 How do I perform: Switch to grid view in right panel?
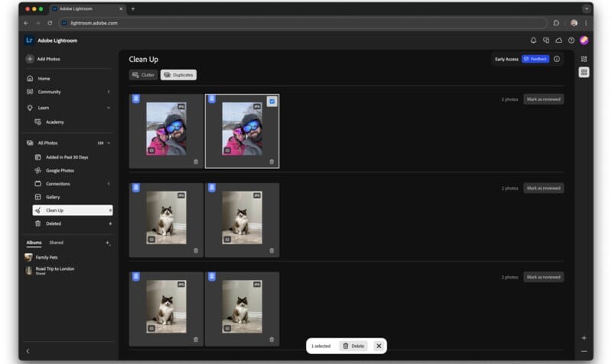584,72
